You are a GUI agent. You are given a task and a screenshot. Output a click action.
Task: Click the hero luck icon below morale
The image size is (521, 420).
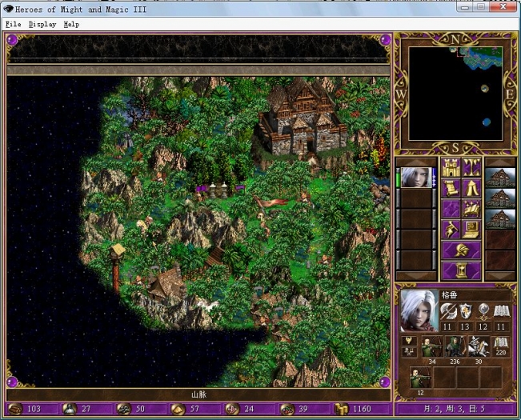409,352
